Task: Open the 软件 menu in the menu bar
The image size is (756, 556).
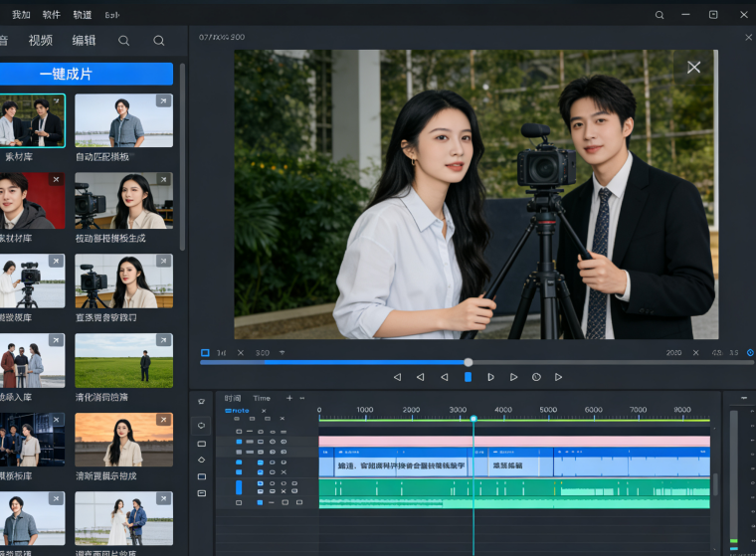Action: [52, 15]
